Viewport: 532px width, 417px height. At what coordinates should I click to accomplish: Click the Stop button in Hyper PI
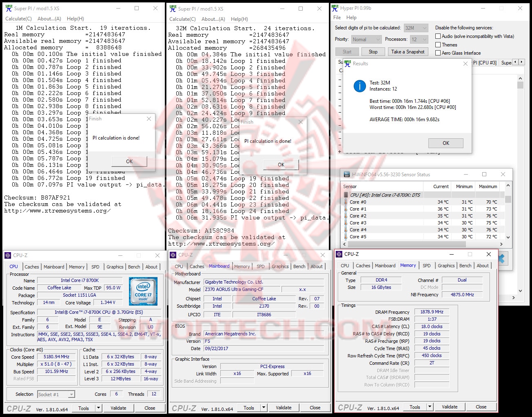(x=373, y=52)
